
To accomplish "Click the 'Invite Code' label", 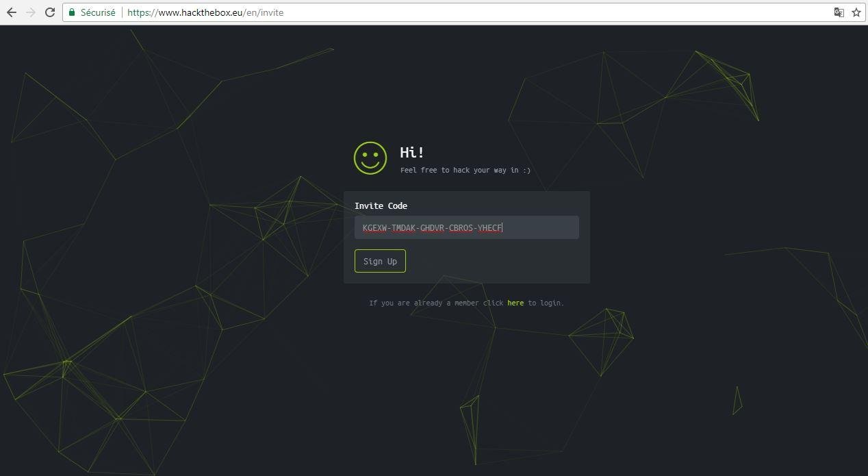I will [381, 205].
